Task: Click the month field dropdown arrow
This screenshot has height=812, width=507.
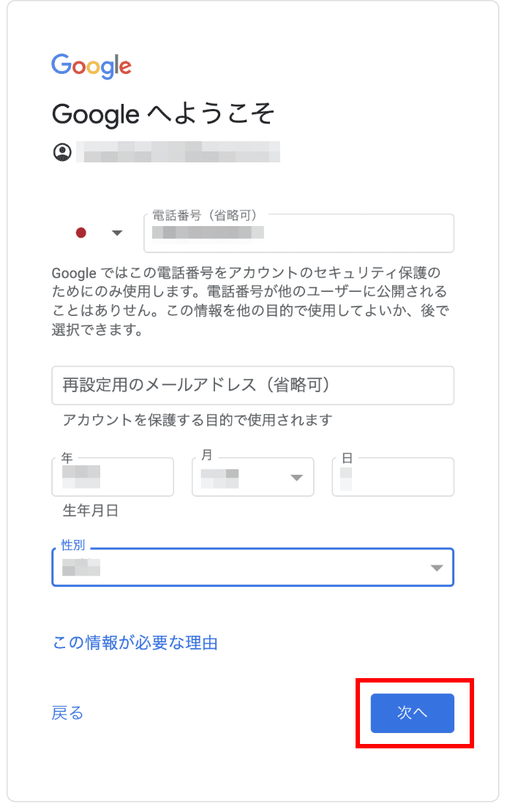Action: click(x=296, y=477)
